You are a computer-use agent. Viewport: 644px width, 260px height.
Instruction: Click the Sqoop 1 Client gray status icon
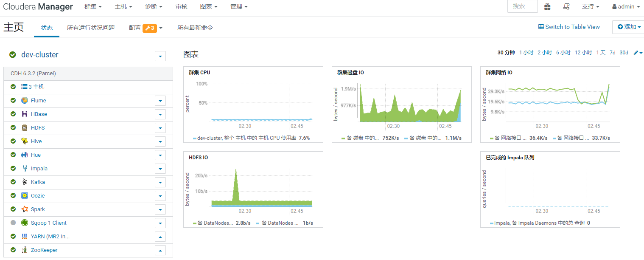click(x=13, y=223)
